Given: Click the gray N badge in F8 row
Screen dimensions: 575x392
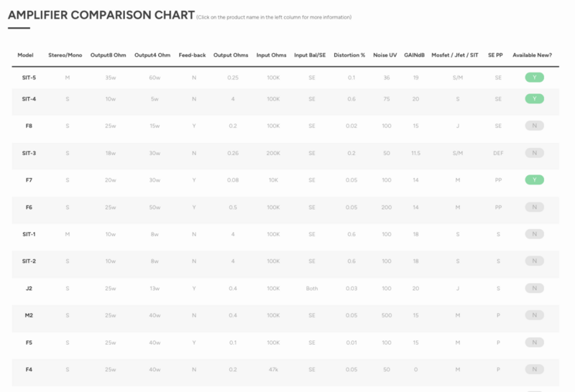Looking at the screenshot, I should (534, 126).
